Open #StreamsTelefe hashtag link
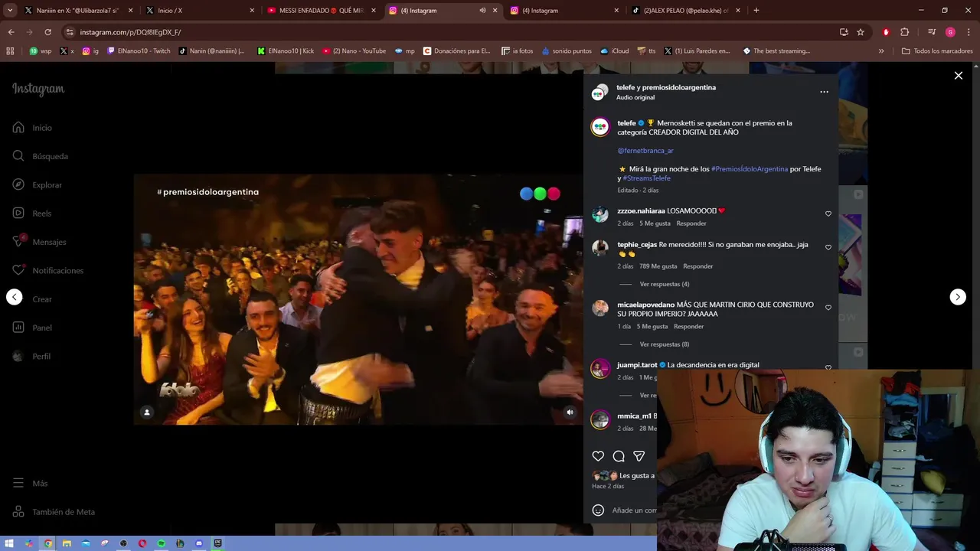This screenshot has width=980, height=551. [646, 178]
